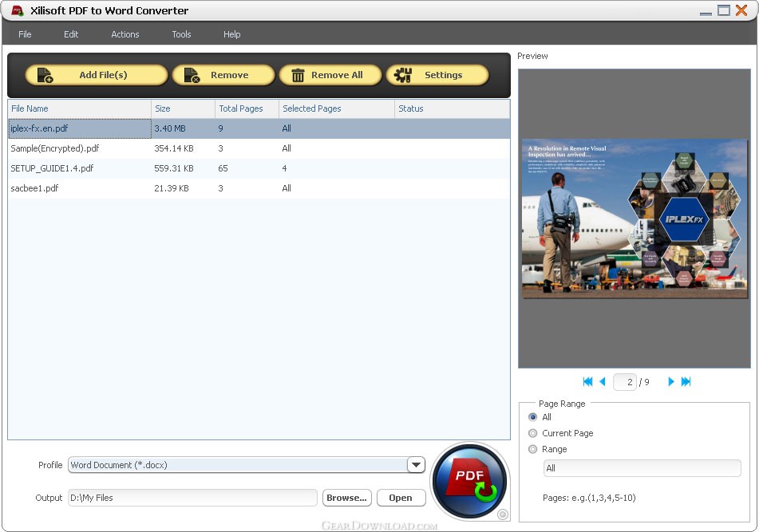This screenshot has height=532, width=759.
Task: Click the 354.14 KB size cell
Action: [x=174, y=148]
